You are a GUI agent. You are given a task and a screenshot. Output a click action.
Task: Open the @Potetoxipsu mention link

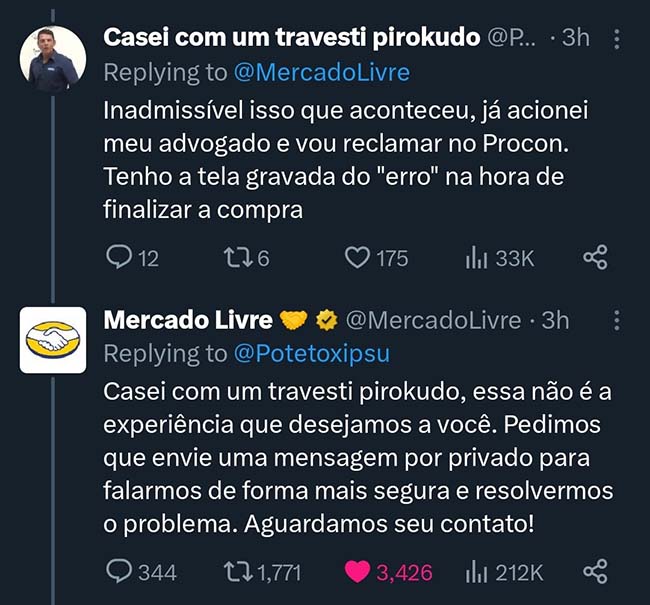pyautogui.click(x=311, y=353)
